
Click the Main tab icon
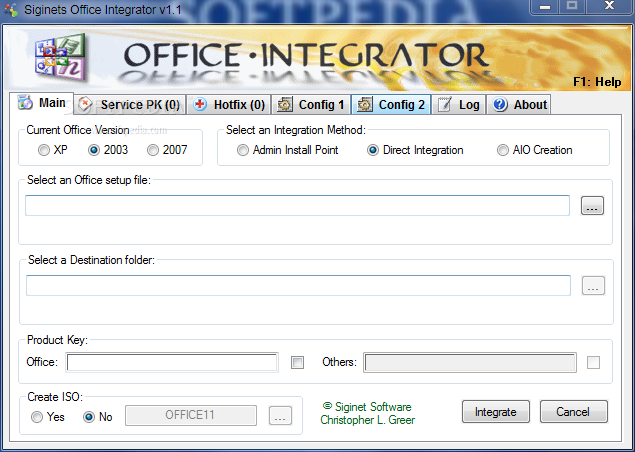click(25, 102)
